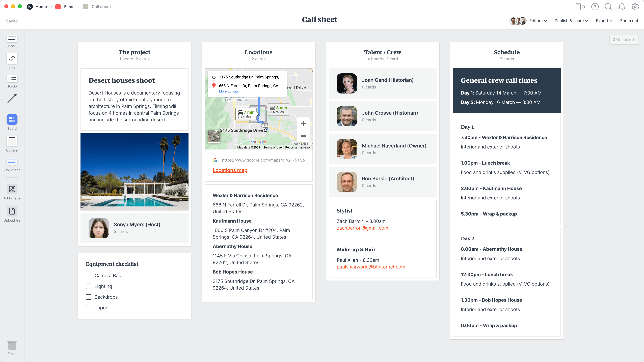Select the Line drawing tool

[x=12, y=98]
